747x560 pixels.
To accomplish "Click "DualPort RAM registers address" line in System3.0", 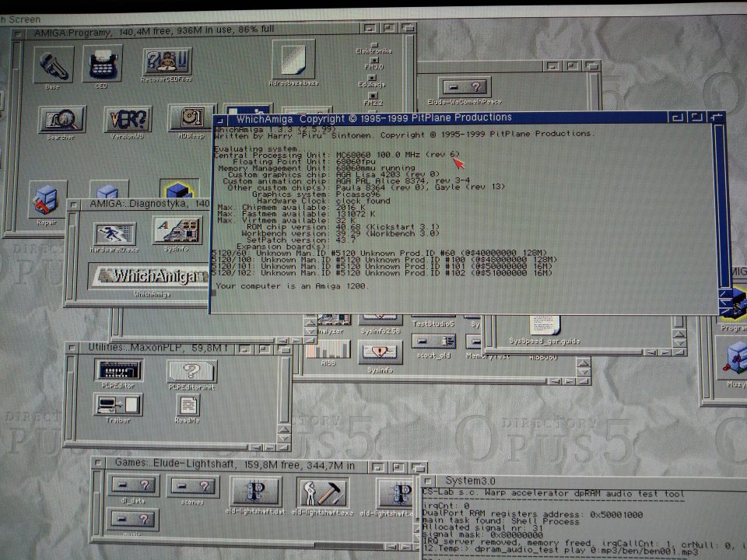I will 532,515.
